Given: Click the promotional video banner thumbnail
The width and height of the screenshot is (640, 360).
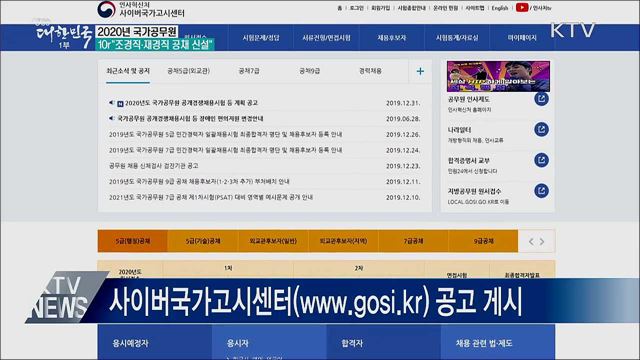Looking at the screenshot, I should pos(498,76).
